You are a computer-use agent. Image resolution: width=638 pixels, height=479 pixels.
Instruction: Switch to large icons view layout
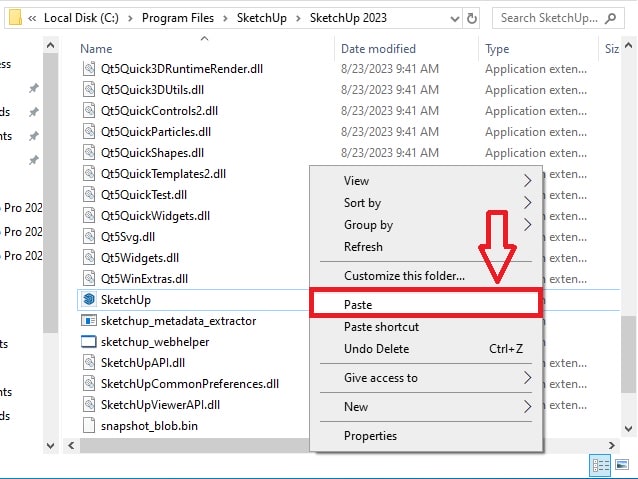[x=622, y=465]
